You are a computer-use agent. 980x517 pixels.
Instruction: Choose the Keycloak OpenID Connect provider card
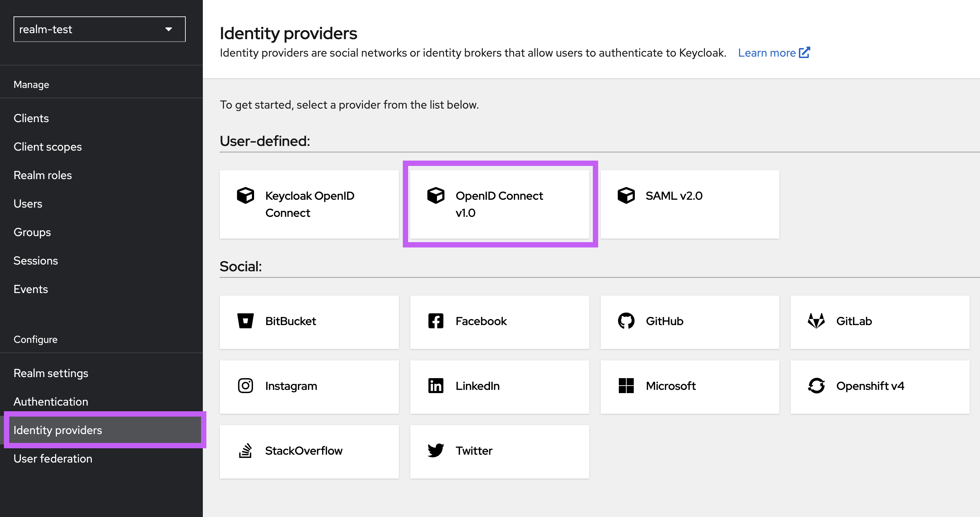pos(309,204)
